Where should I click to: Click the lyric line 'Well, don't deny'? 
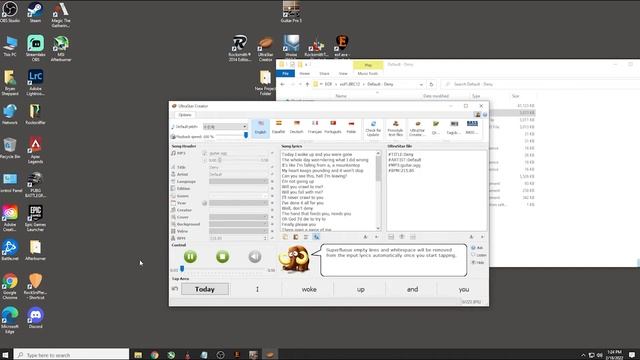[298, 208]
